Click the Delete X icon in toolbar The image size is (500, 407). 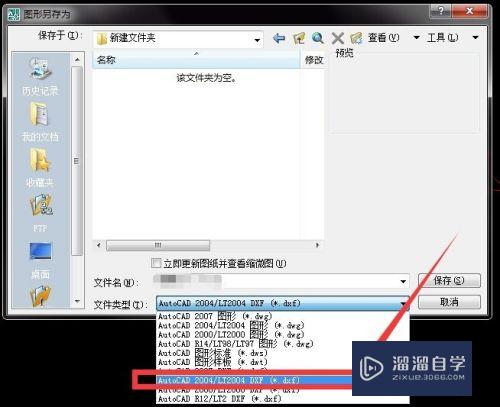(x=338, y=38)
